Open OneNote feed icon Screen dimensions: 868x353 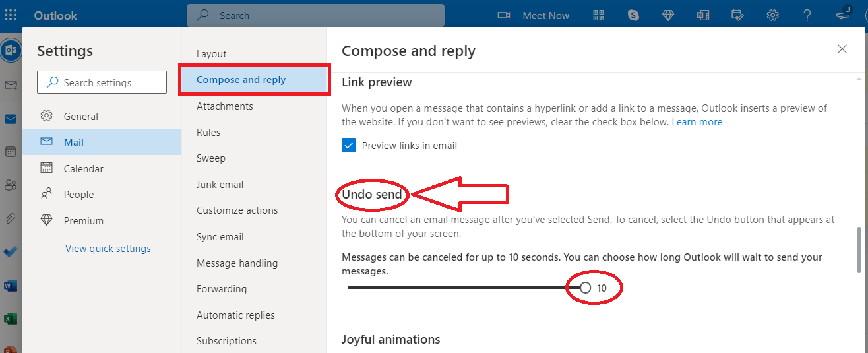[x=703, y=15]
